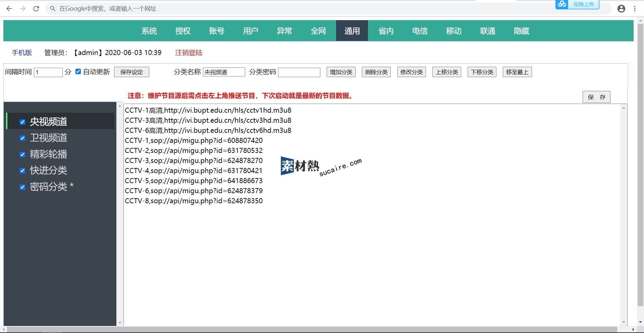Open the browser three-dot menu
This screenshot has height=333, width=644.
pos(635,9)
